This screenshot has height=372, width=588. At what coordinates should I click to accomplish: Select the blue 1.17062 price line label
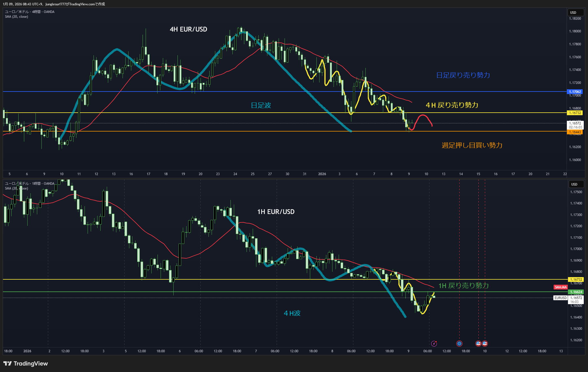575,92
